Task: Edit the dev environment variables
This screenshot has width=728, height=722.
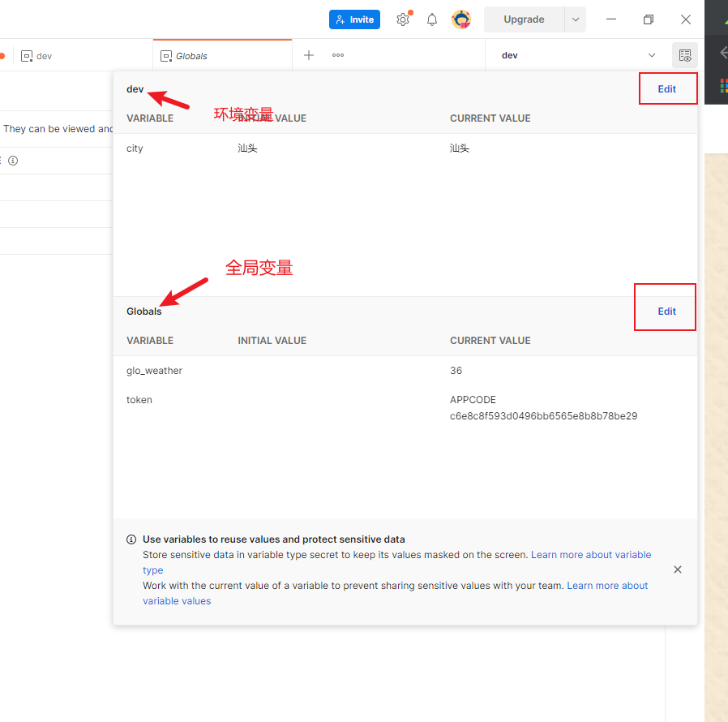Action: 666,88
